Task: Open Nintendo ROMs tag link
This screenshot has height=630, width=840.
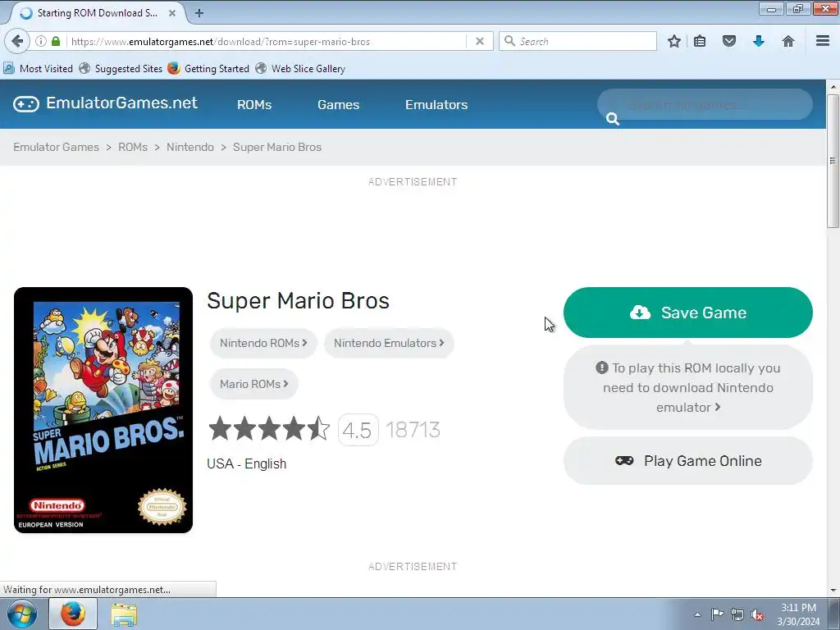Action: [x=263, y=343]
